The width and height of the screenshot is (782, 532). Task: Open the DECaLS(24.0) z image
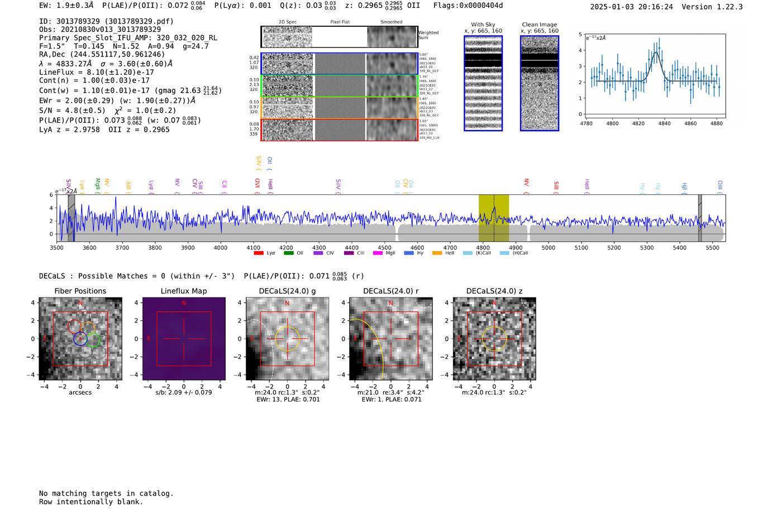click(494, 339)
